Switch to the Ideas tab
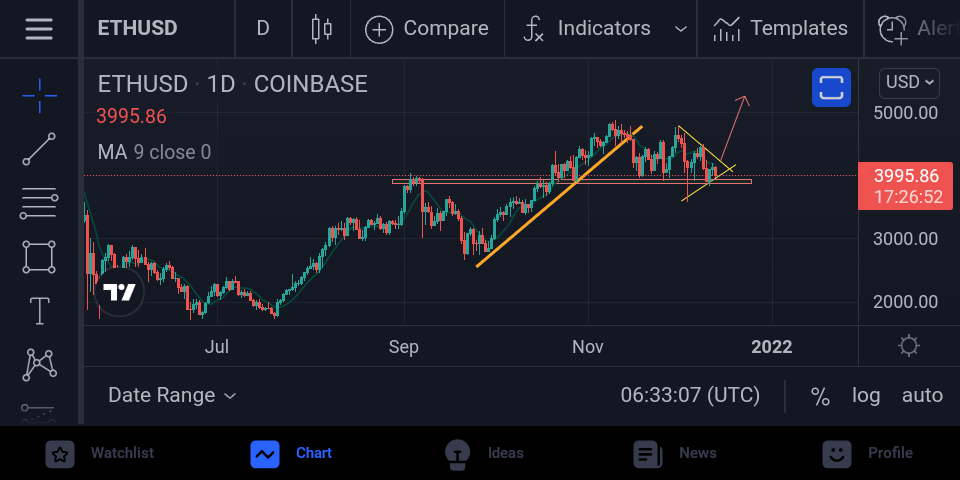This screenshot has height=480, width=960. [x=484, y=454]
